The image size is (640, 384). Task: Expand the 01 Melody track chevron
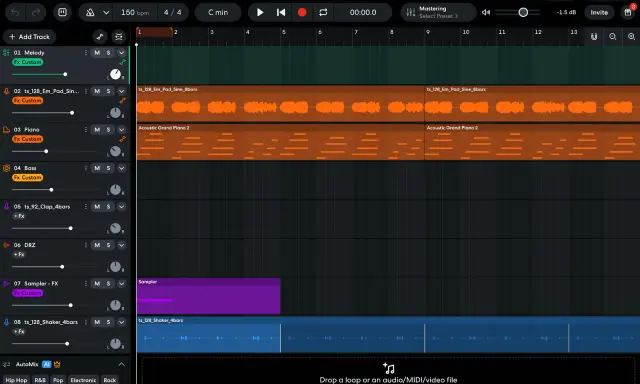tap(121, 53)
